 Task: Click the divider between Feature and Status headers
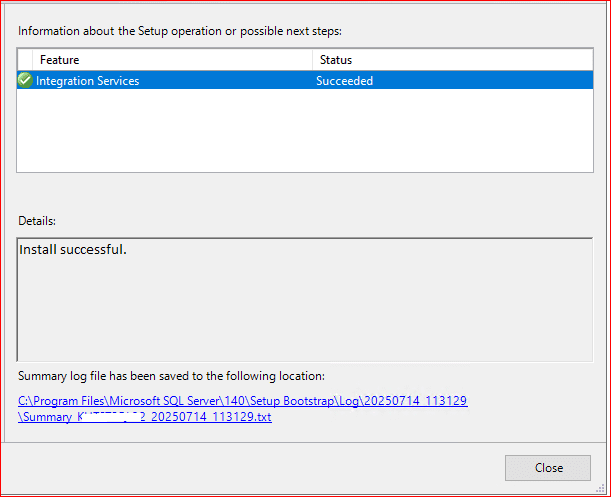(x=312, y=60)
